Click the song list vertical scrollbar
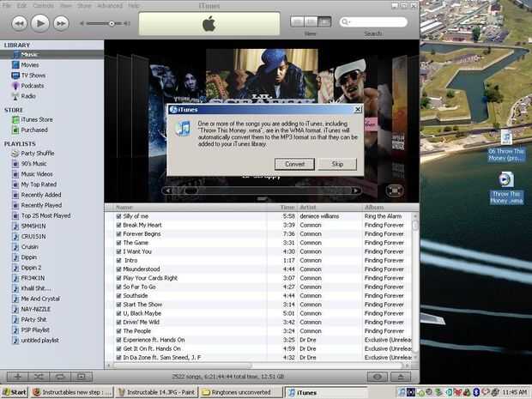This screenshot has height=399, width=532. [x=415, y=287]
